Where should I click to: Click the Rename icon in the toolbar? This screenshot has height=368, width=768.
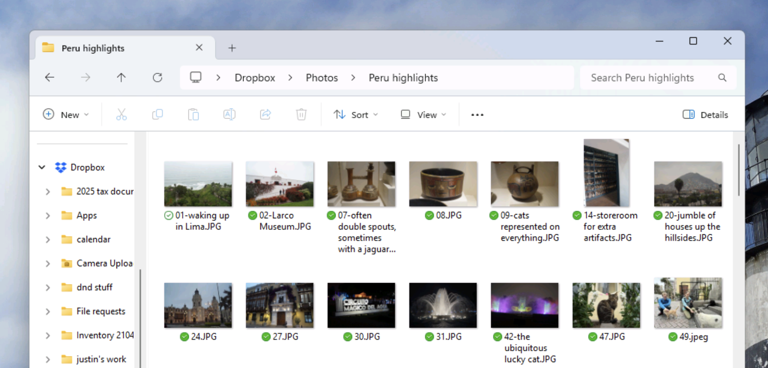(229, 115)
